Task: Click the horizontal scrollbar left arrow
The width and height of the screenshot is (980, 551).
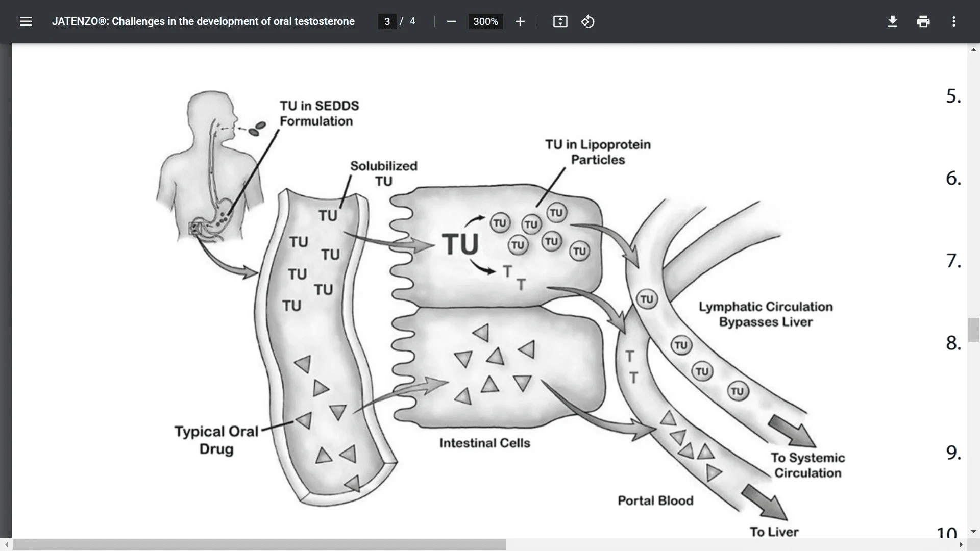Action: click(x=6, y=545)
